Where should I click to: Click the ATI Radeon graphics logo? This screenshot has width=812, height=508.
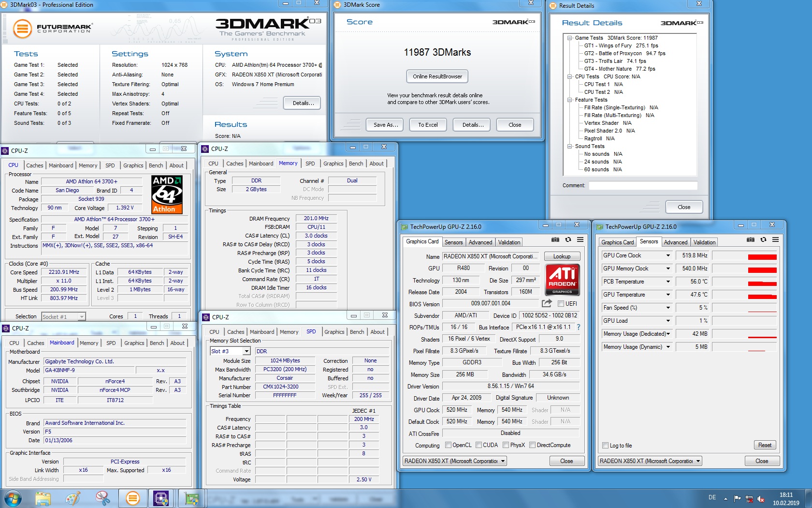(x=562, y=280)
